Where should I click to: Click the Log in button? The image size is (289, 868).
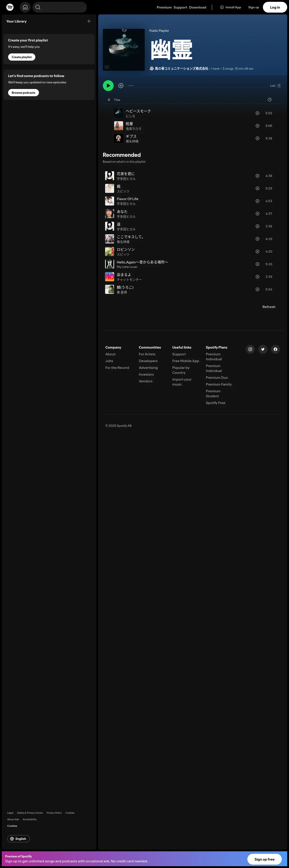point(275,7)
